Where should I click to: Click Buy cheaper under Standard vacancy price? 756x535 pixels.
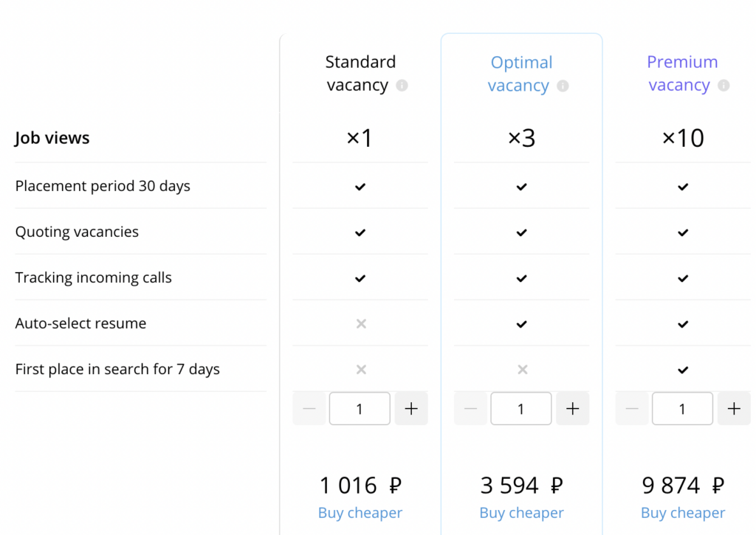[x=360, y=513]
